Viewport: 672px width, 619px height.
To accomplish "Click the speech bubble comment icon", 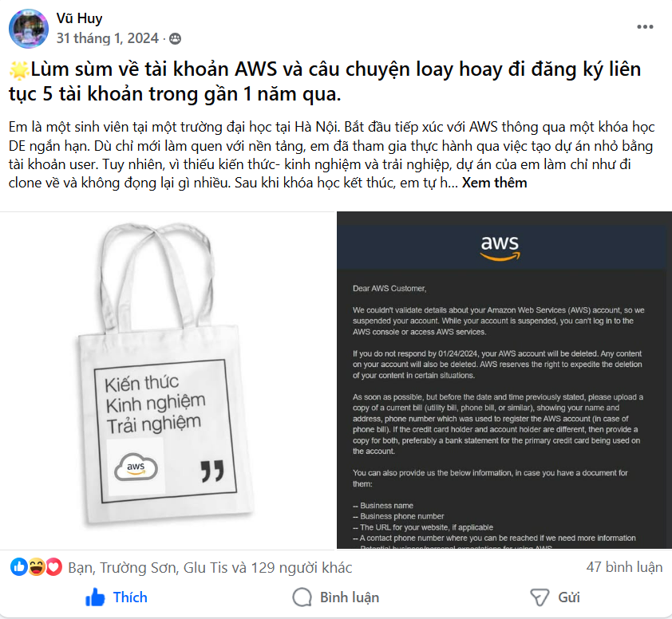I will coord(302,597).
